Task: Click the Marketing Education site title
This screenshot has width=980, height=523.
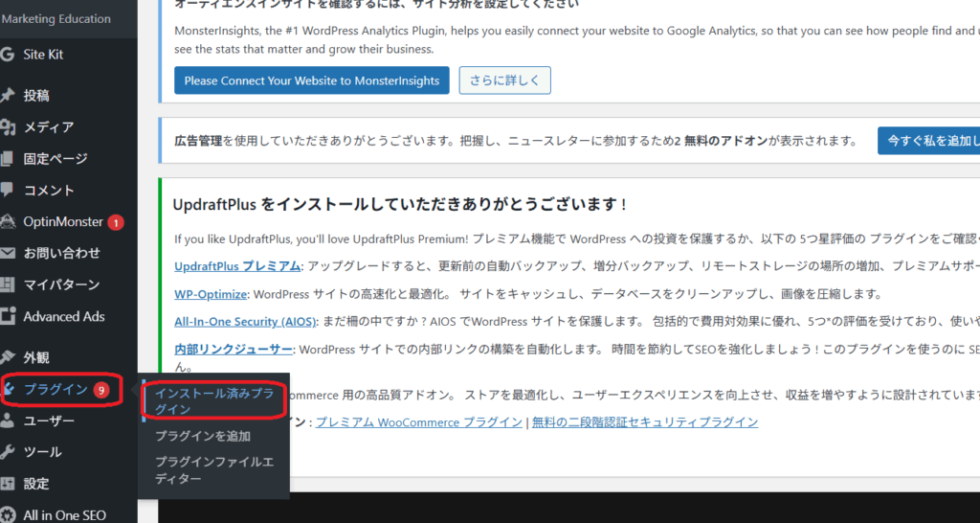Action: 56,19
